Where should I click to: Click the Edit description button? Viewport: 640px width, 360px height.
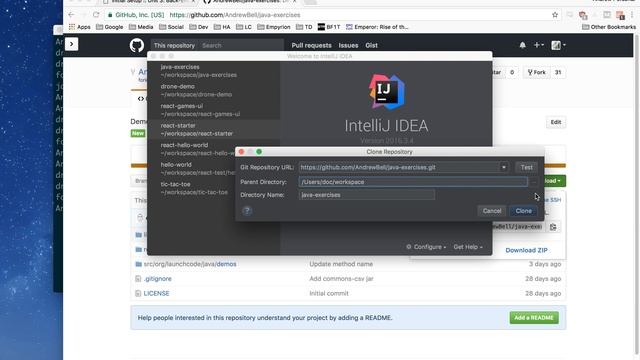556,122
